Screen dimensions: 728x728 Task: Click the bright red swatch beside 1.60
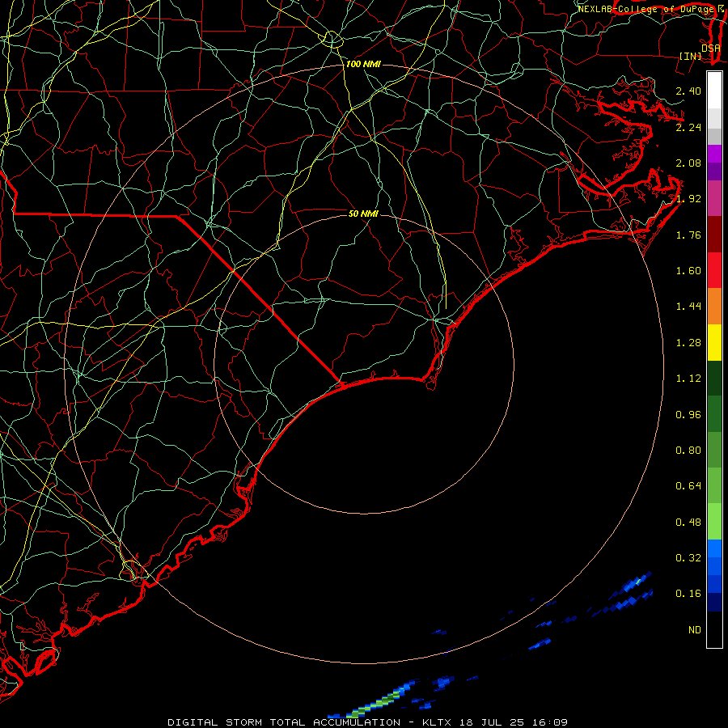[x=714, y=270]
